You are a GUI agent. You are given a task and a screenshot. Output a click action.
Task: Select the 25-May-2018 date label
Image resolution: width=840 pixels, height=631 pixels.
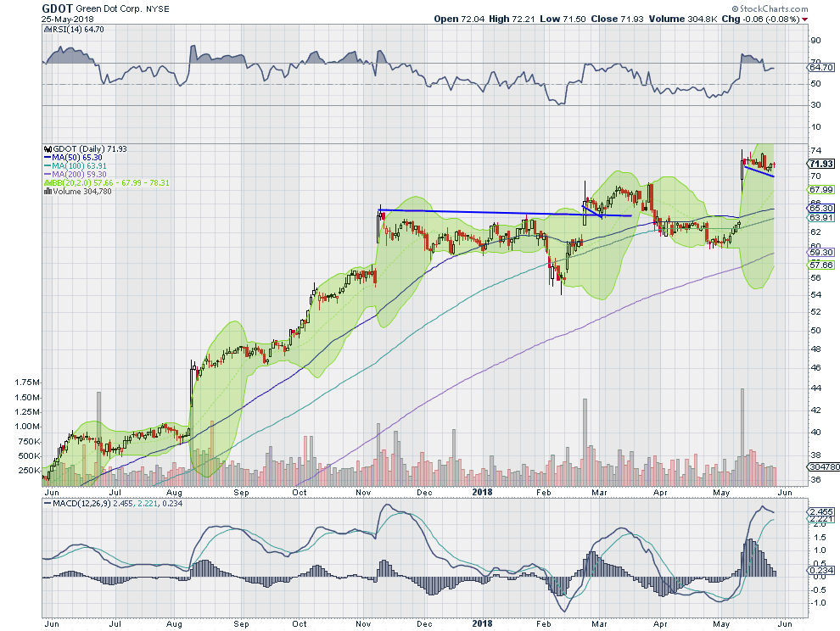pyautogui.click(x=68, y=20)
